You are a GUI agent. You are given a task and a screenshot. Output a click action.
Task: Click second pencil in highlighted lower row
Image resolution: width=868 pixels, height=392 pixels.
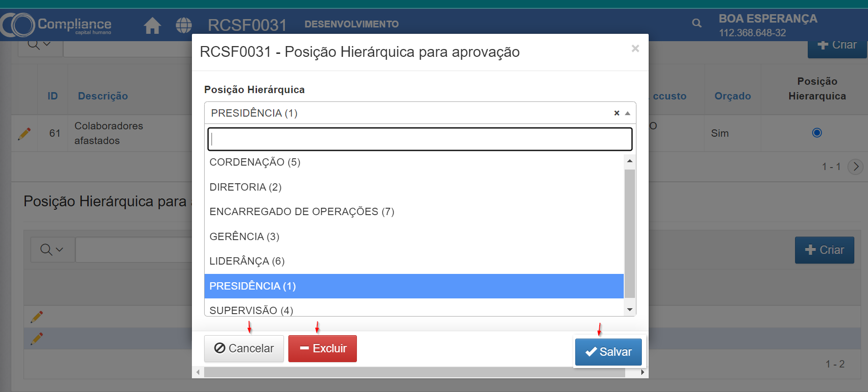point(37,339)
